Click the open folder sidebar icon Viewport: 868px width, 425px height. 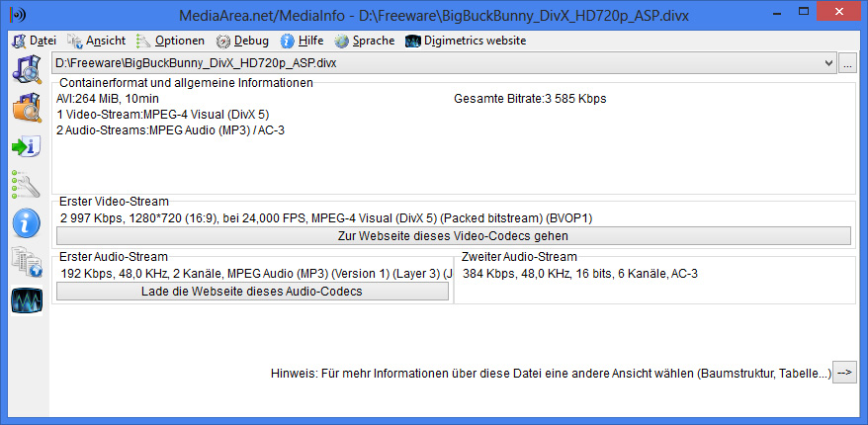click(x=27, y=108)
